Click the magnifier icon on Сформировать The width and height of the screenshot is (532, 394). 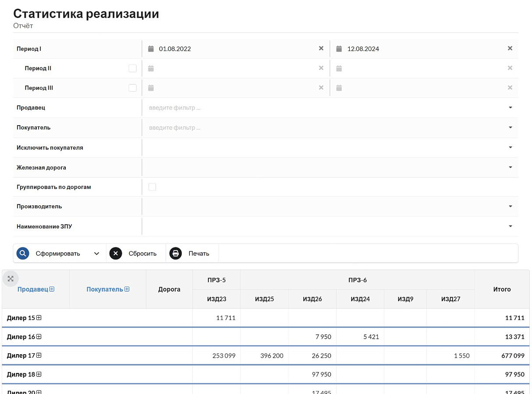point(23,253)
